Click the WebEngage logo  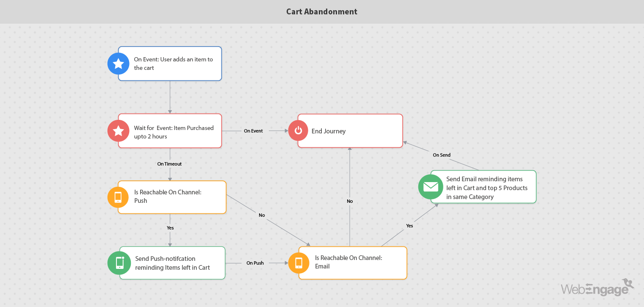coord(597,288)
